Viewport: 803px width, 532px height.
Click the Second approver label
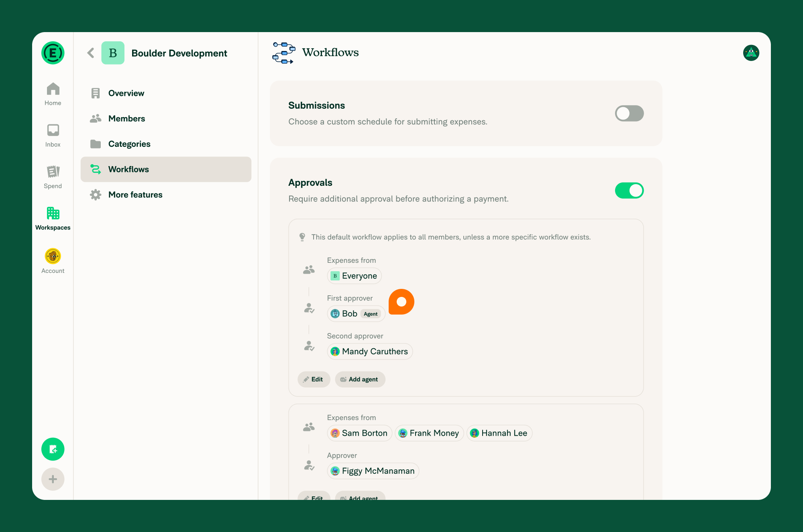tap(355, 336)
